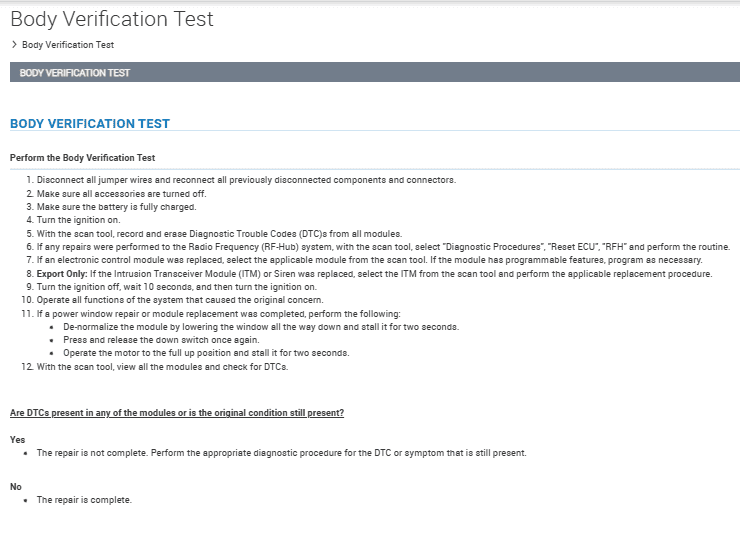Click step 3 about battery fully charged
The width and height of the screenshot is (740, 533).
[x=117, y=207]
